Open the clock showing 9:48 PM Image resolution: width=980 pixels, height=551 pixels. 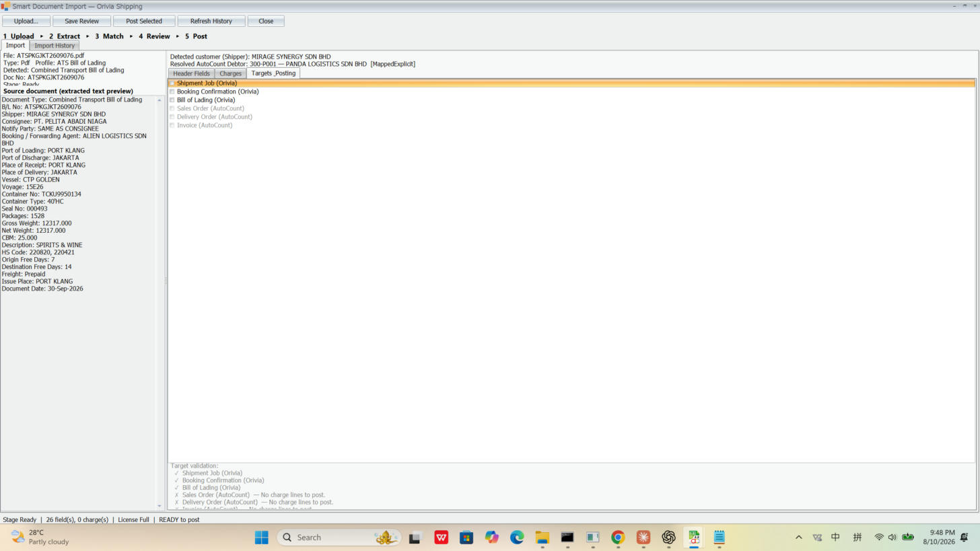(x=938, y=537)
